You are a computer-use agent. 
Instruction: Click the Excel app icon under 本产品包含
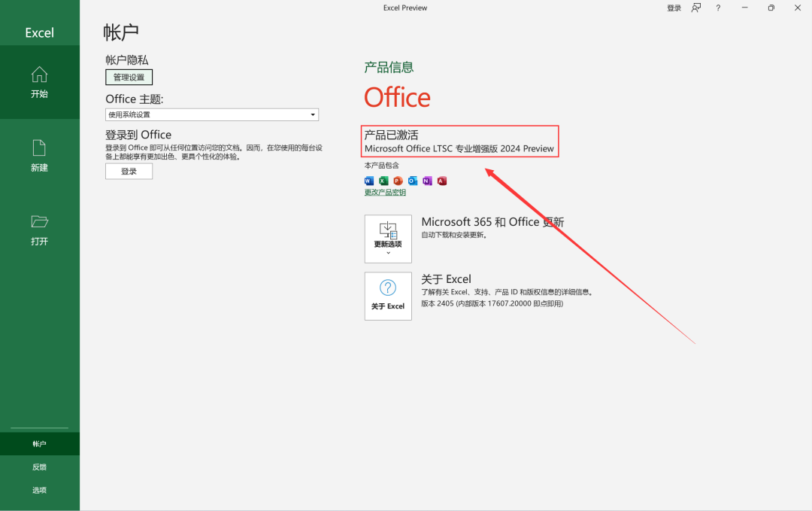(x=383, y=181)
